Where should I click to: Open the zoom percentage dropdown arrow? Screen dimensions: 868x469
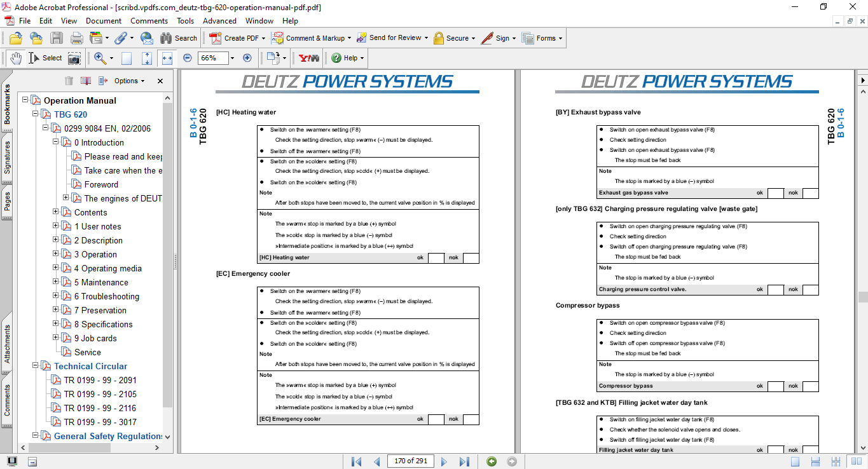coord(232,58)
